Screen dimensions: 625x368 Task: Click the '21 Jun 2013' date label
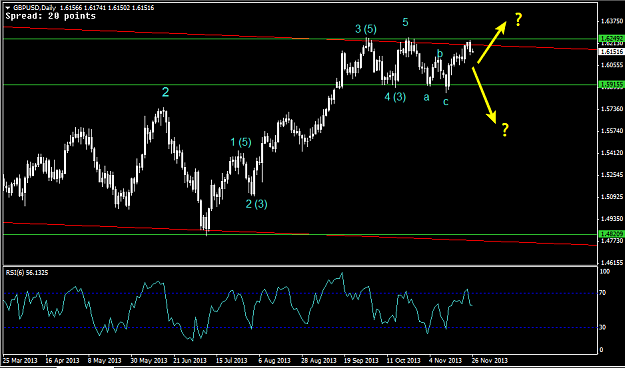[190, 360]
